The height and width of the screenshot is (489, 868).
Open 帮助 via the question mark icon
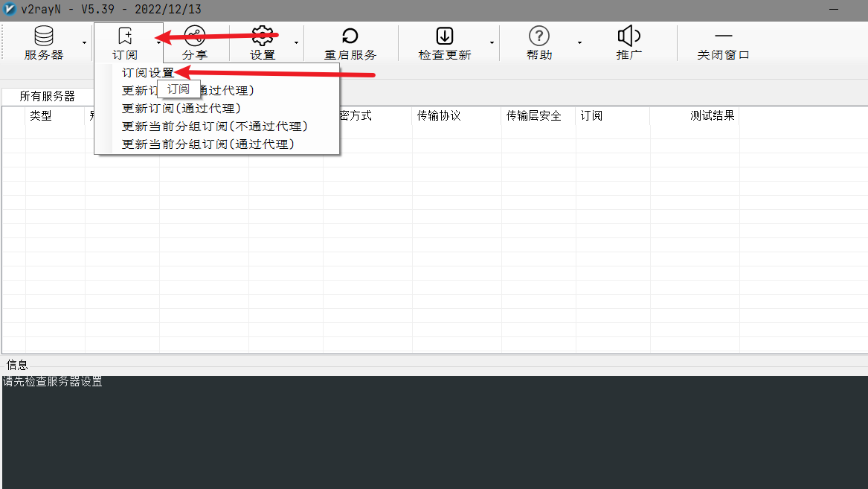point(539,36)
